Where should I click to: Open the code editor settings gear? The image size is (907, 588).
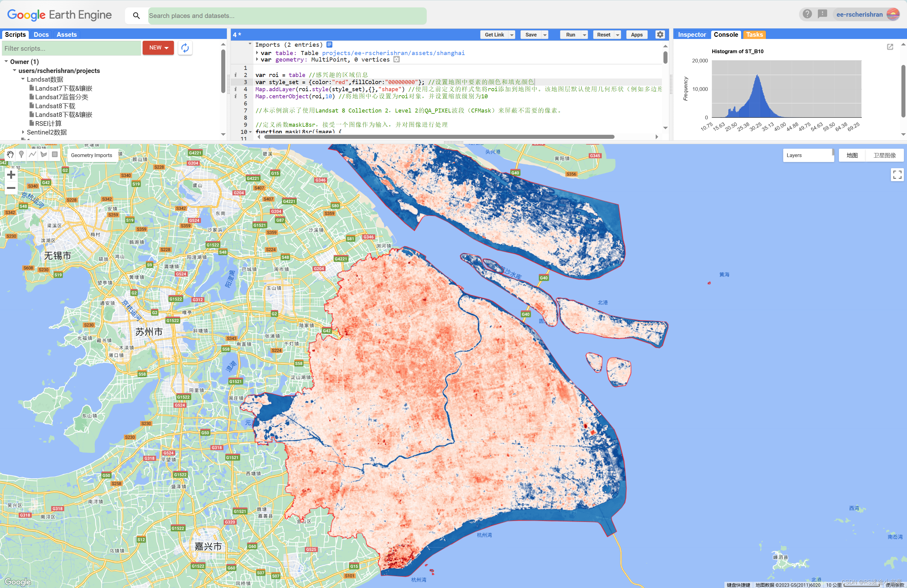tap(660, 35)
